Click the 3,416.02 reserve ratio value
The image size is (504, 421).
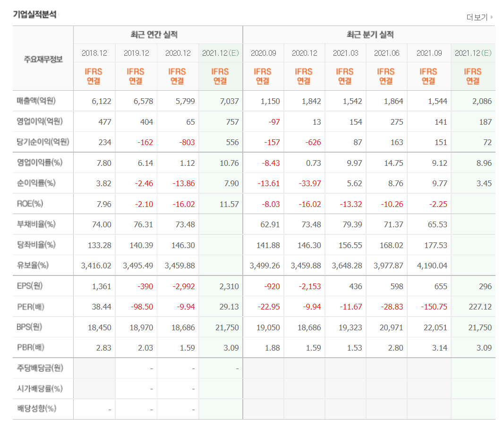point(96,266)
